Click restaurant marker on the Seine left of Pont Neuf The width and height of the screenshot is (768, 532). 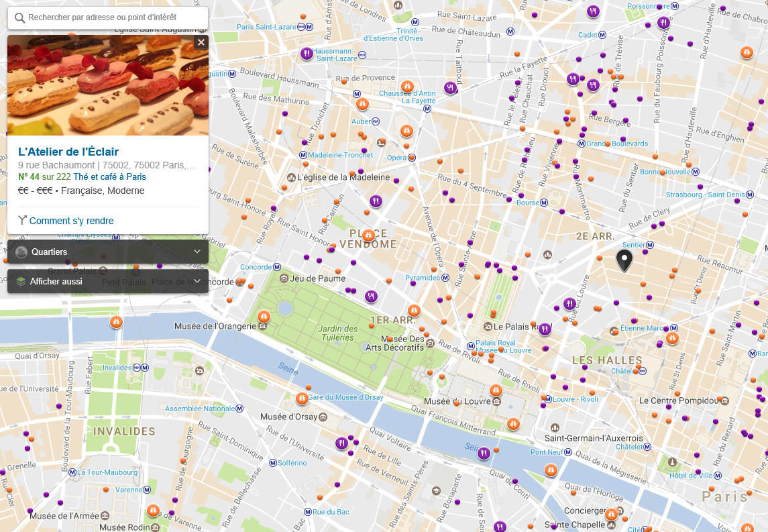pyautogui.click(x=484, y=453)
